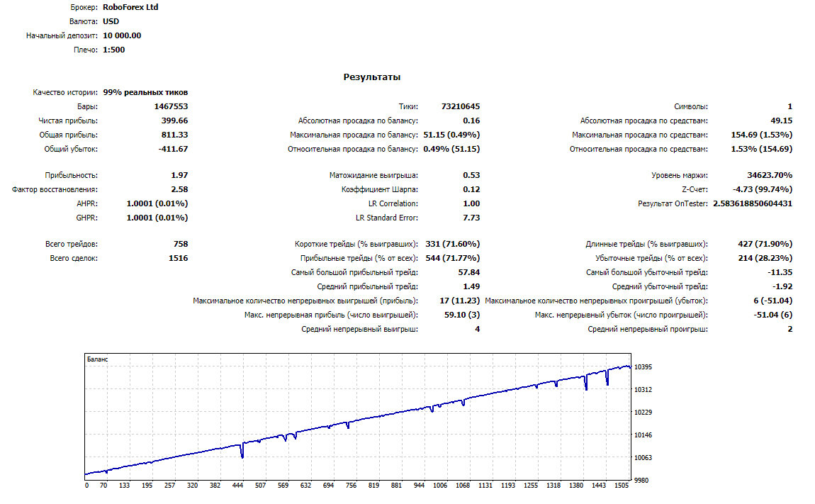The width and height of the screenshot is (815, 504).
Task: Click chart y-axis label 10395
Action: tap(643, 367)
